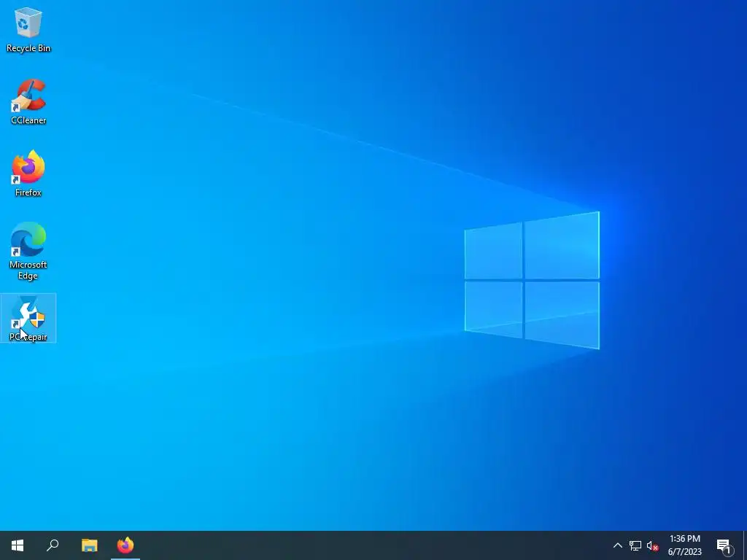Screen dimensions: 747x560
Task: Show hidden system tray icons
Action: pos(617,545)
